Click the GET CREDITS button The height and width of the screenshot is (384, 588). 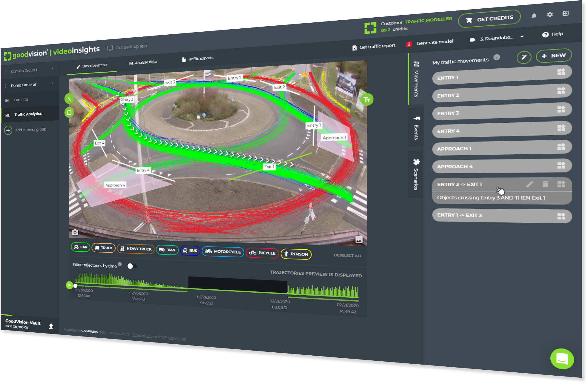[489, 19]
